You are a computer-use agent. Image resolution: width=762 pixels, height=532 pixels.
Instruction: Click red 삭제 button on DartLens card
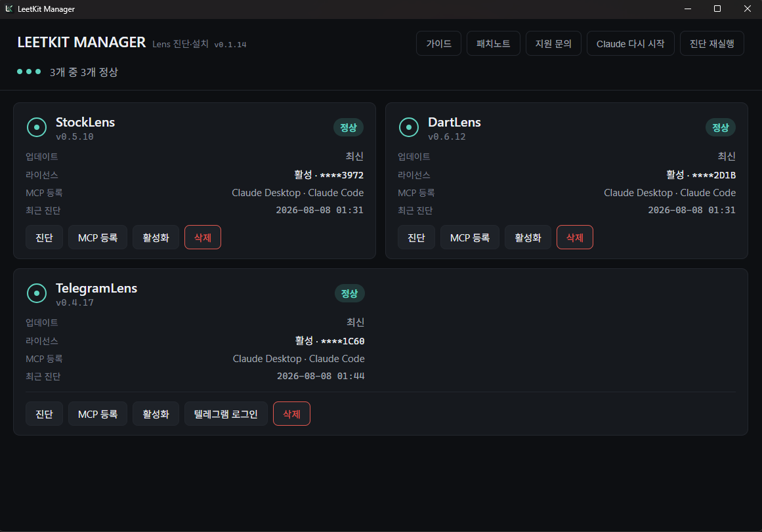point(575,237)
